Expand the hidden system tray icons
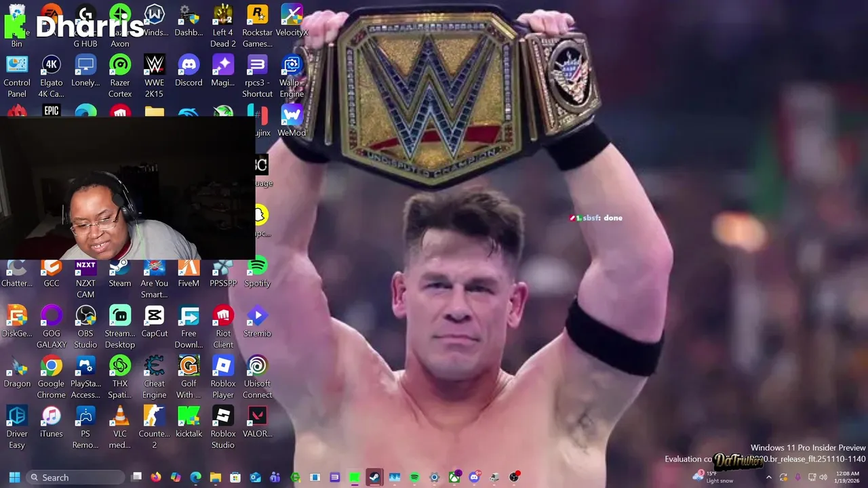Screen dimensions: 868x488 [x=768, y=477]
